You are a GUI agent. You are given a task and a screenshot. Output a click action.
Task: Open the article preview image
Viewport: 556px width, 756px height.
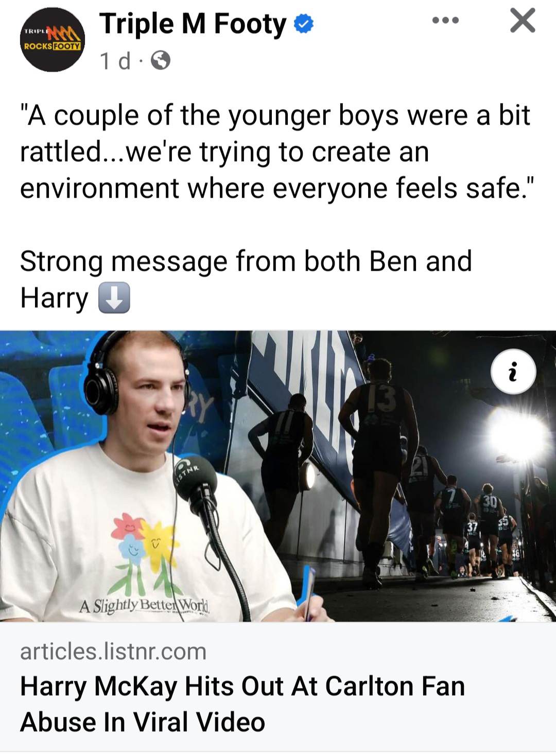coord(278,476)
